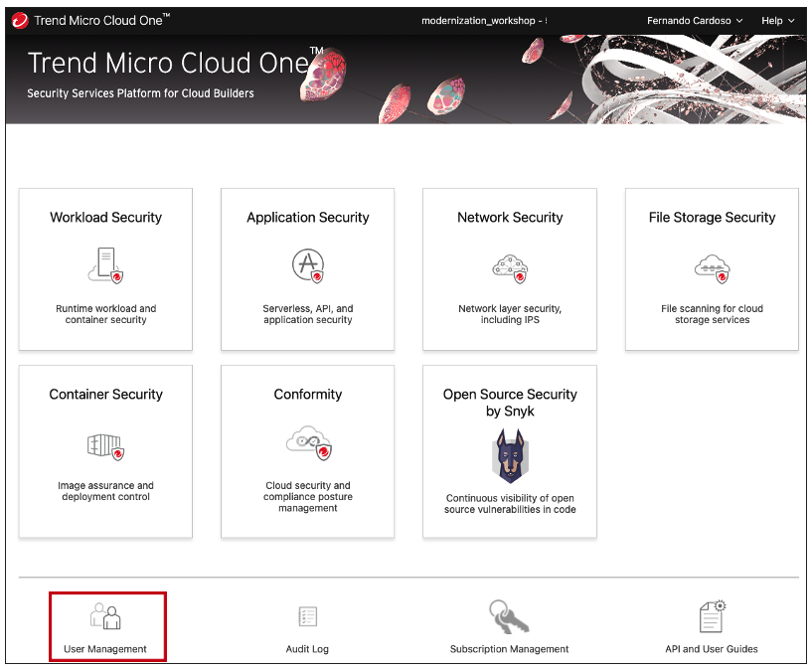Click 'Image assurance and deployment control' text

(105, 491)
